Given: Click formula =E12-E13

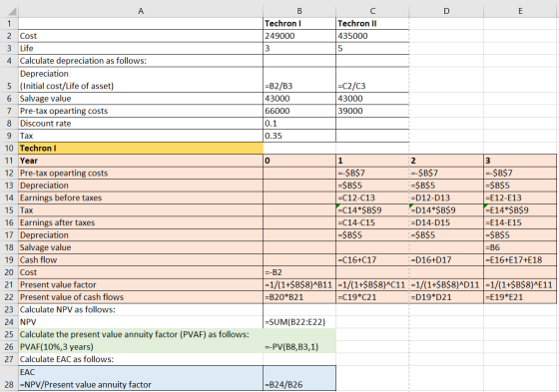Looking at the screenshot, I should pyautogui.click(x=520, y=197).
